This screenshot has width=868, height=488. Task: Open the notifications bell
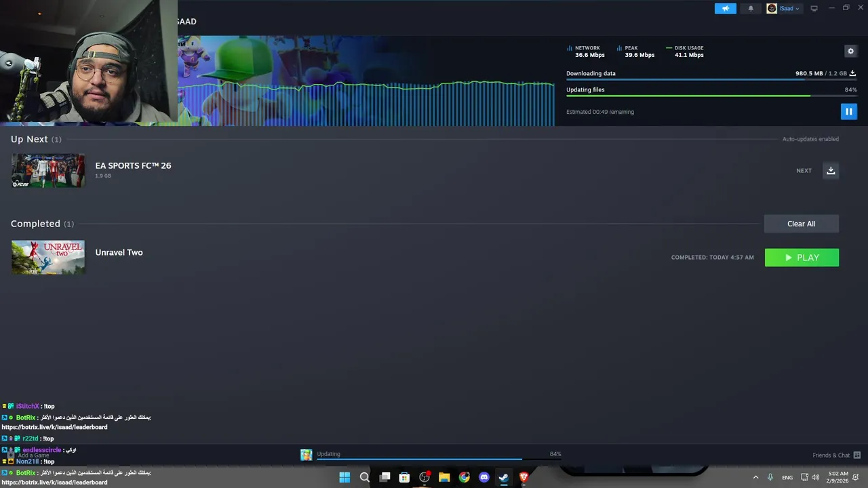[x=751, y=8]
